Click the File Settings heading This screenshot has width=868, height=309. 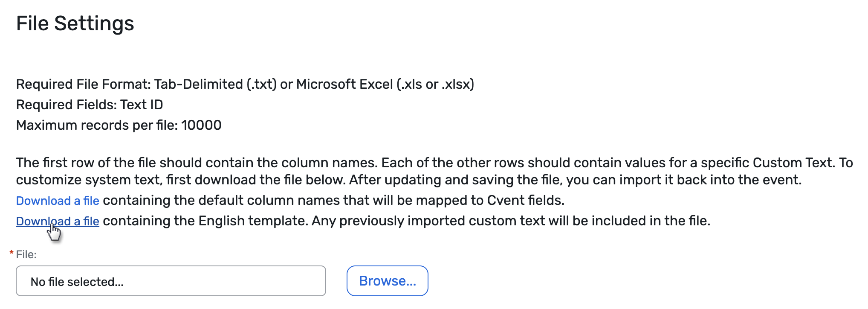[x=75, y=24]
